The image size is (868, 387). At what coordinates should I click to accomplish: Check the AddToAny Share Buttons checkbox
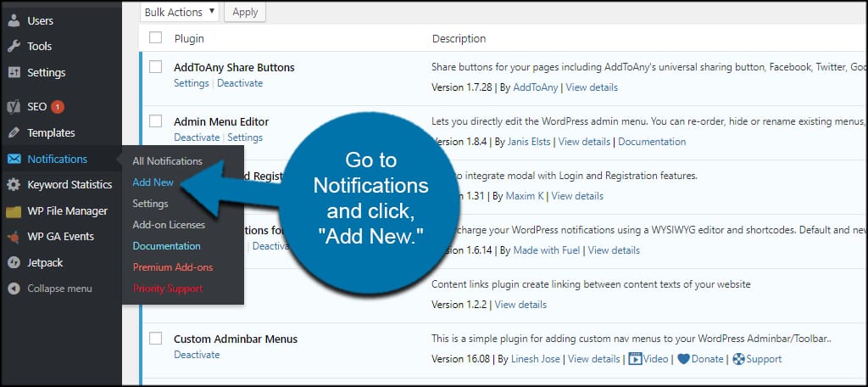(x=156, y=67)
